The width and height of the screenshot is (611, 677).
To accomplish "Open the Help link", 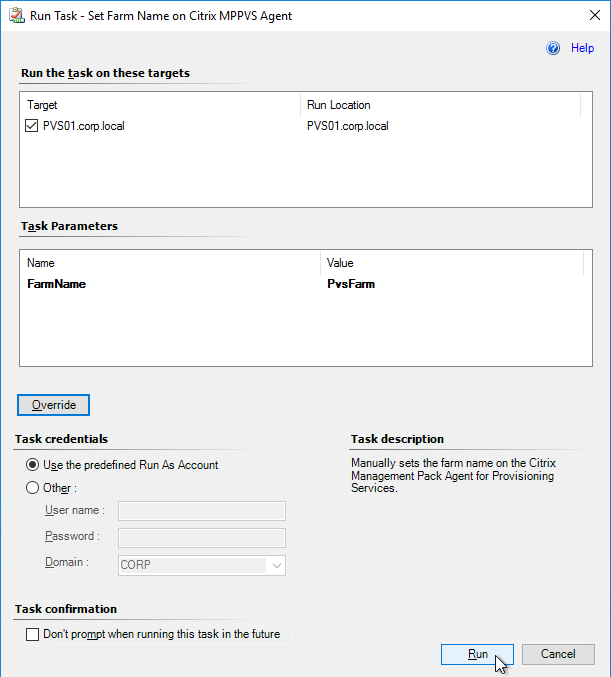I will (x=582, y=48).
